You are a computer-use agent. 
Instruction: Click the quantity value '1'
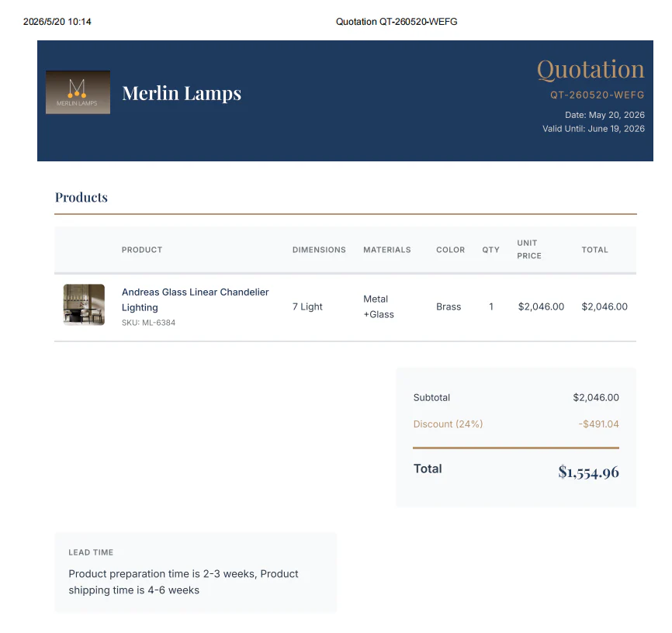click(491, 307)
